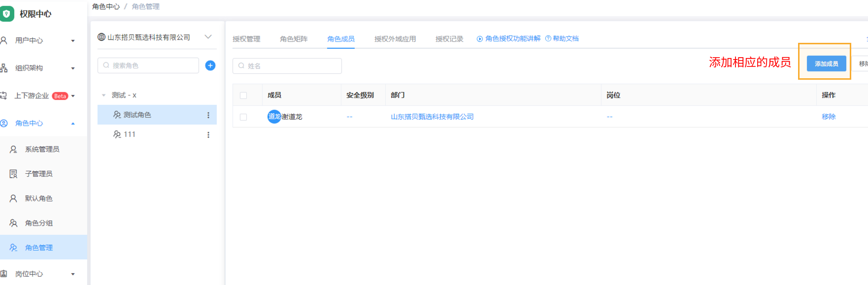
Task: Click the role icon next to 测试角色
Action: coord(117,115)
